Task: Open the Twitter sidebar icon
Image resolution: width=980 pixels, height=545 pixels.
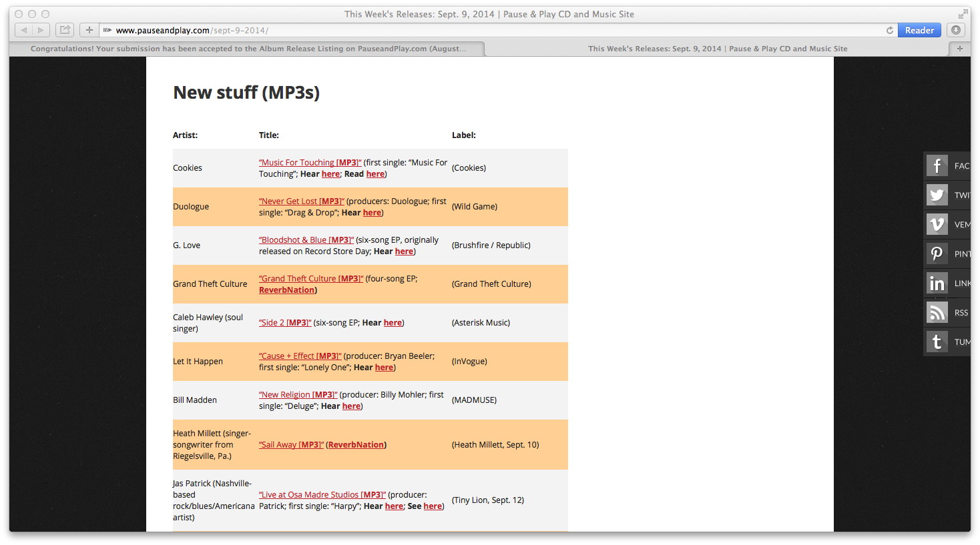Action: click(937, 195)
